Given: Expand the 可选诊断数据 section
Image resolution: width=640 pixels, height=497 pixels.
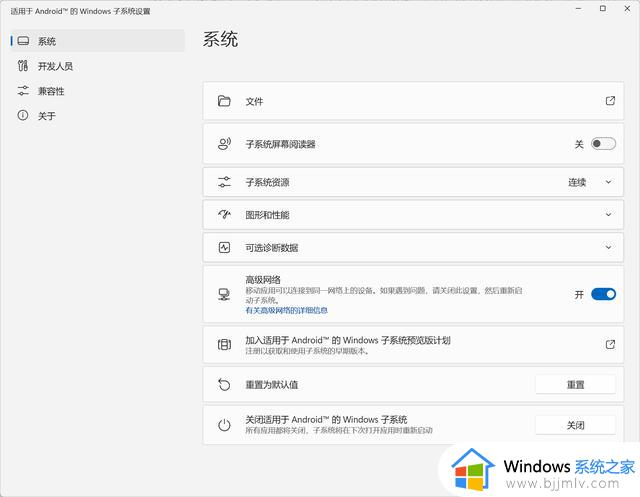Looking at the screenshot, I should pos(608,247).
